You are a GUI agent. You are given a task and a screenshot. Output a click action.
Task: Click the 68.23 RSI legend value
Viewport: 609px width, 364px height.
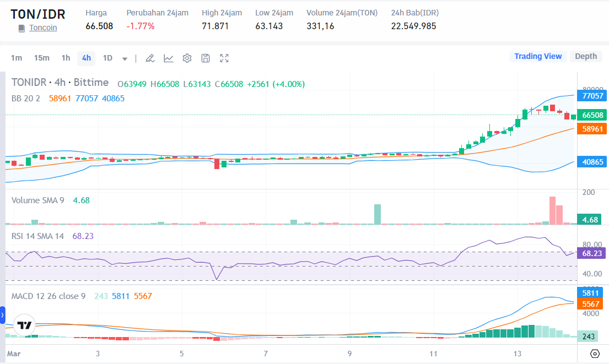click(83, 236)
